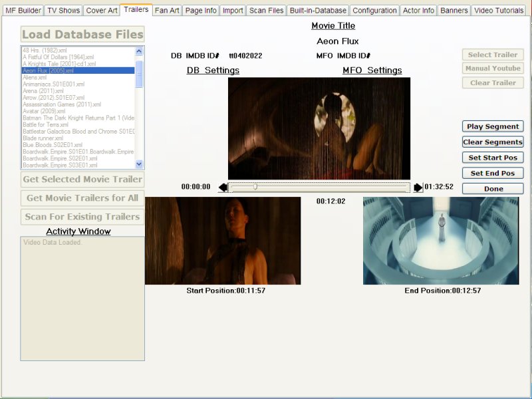Screen dimensions: 532x399
Task: Click the trailer position slider handle
Action: (x=255, y=187)
